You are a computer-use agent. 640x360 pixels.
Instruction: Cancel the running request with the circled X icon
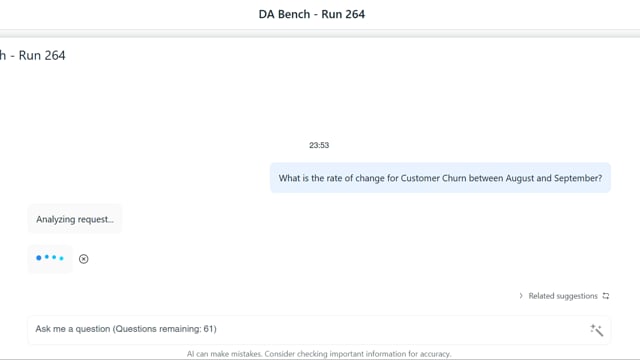(x=84, y=259)
